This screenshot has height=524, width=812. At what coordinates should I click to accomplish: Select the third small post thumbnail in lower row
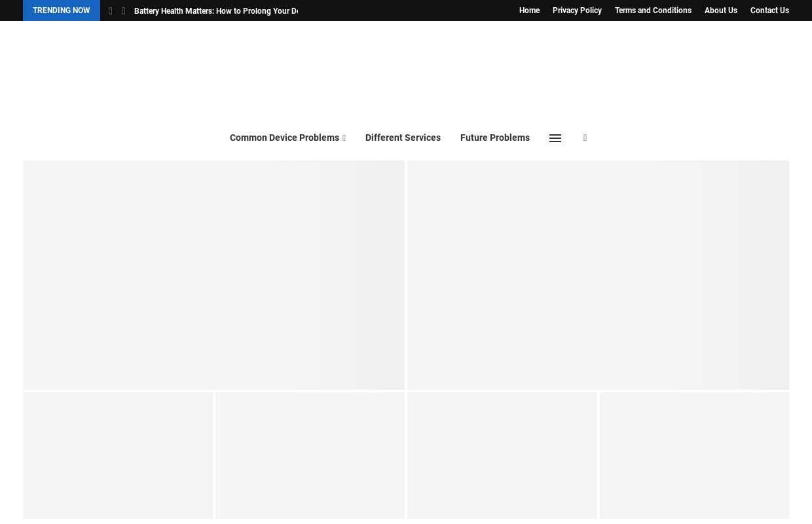pos(502,455)
